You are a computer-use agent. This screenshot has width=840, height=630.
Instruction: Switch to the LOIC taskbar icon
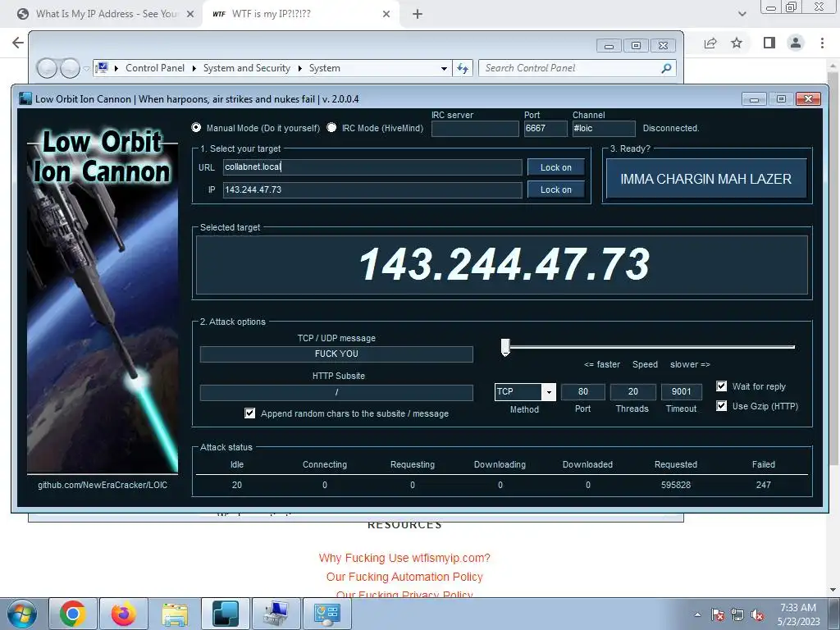[x=226, y=614]
